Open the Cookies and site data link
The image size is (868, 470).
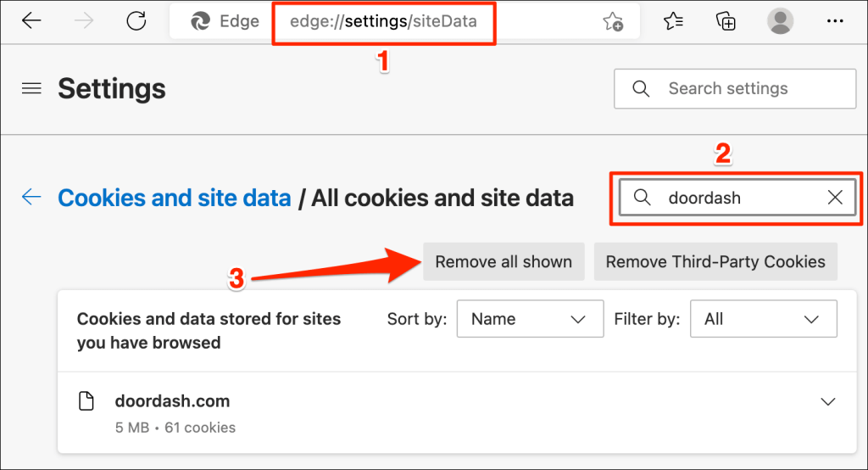pos(175,199)
